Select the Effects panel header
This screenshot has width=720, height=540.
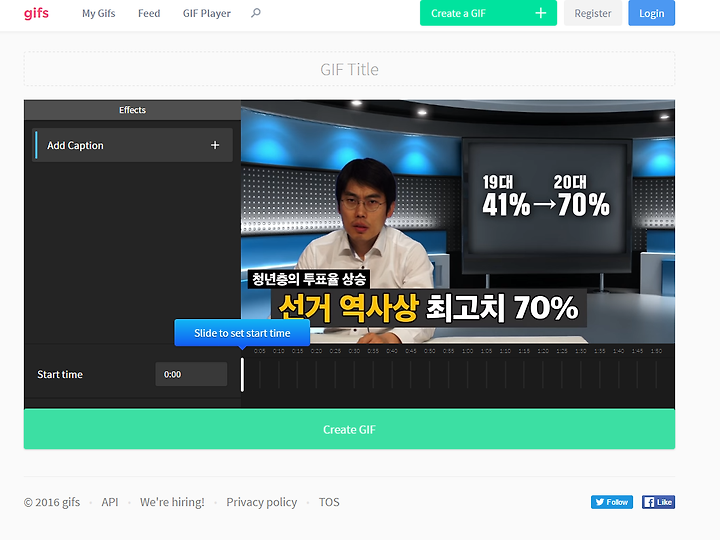coord(132,110)
